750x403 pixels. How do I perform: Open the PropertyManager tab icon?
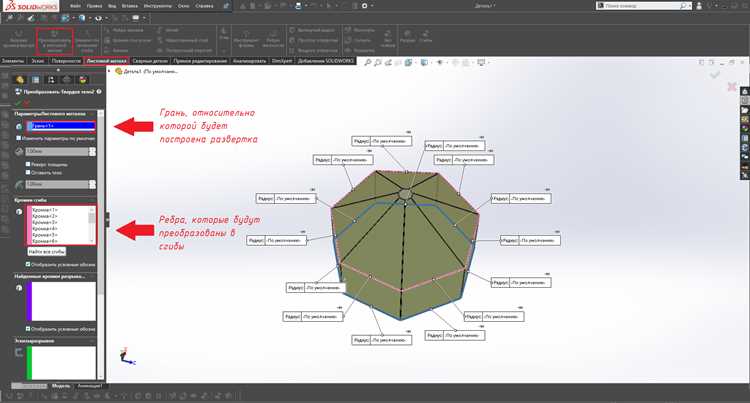tap(35, 80)
